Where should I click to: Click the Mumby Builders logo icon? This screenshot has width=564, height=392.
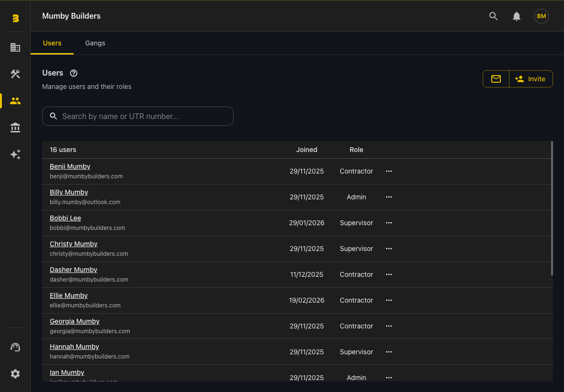coord(15,18)
